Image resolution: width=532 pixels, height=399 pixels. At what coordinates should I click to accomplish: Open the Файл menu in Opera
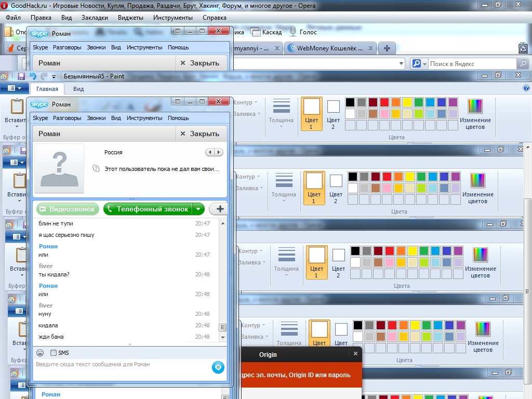pyautogui.click(x=13, y=18)
